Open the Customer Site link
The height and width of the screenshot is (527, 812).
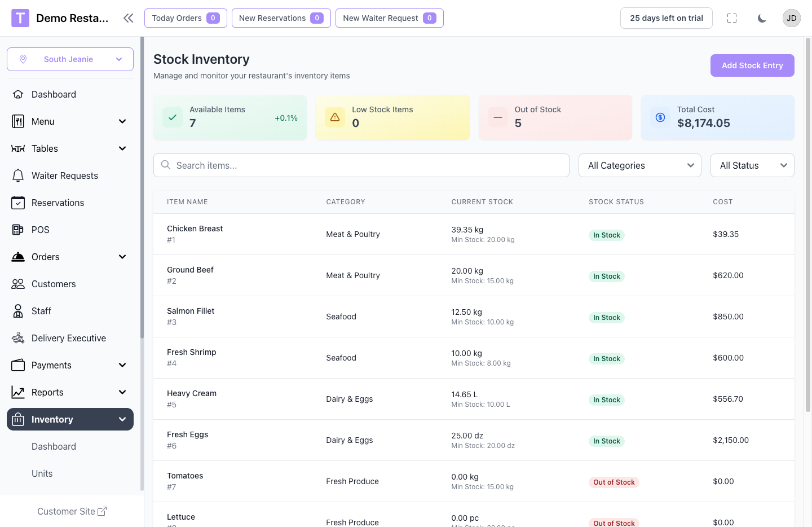72,511
